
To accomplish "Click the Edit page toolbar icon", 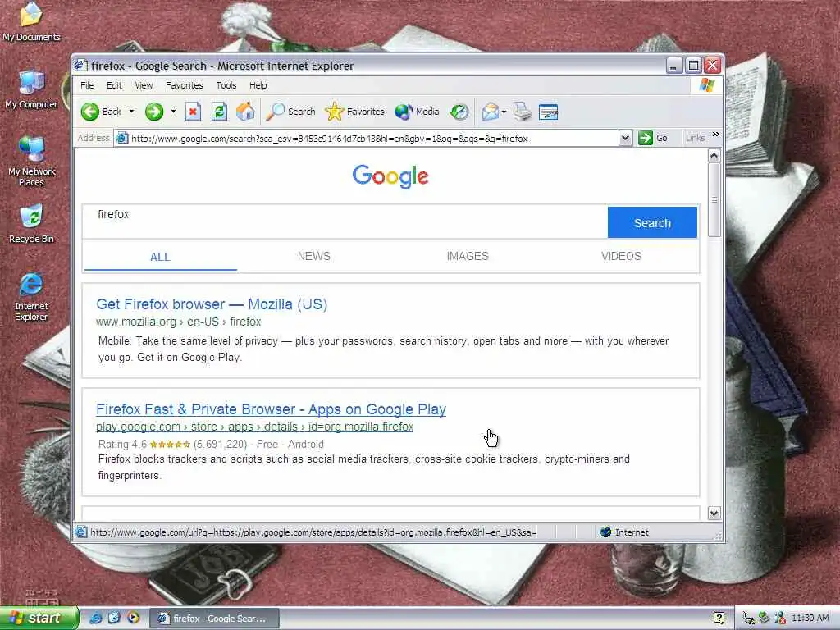I will (x=548, y=112).
